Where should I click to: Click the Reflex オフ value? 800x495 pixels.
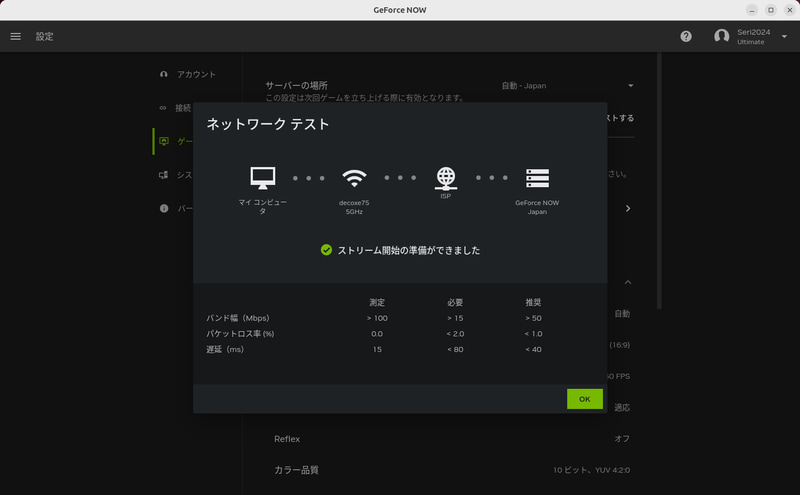coord(622,439)
